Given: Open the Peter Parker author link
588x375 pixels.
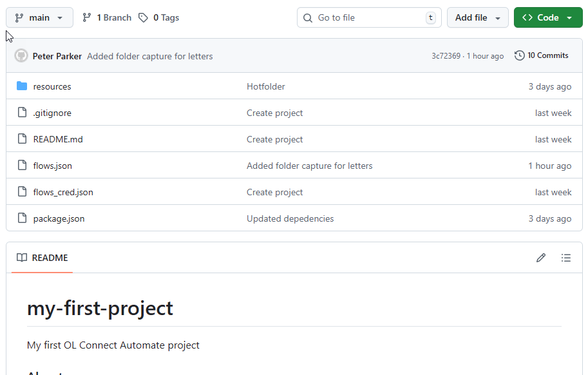Looking at the screenshot, I should [57, 56].
